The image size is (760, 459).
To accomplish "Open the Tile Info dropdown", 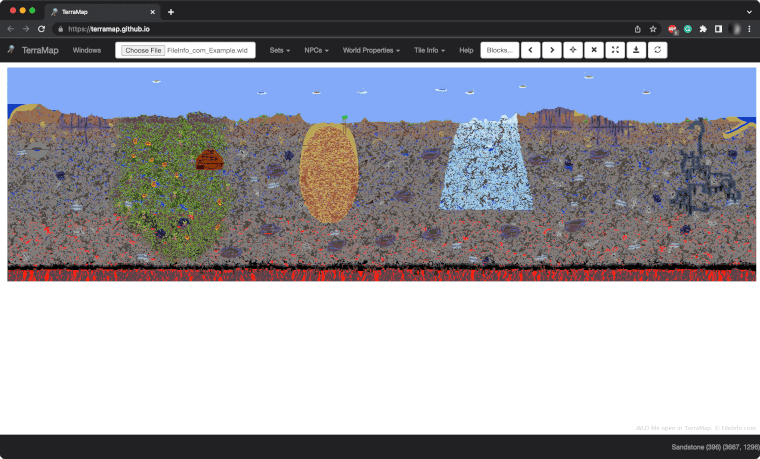I will pos(429,50).
